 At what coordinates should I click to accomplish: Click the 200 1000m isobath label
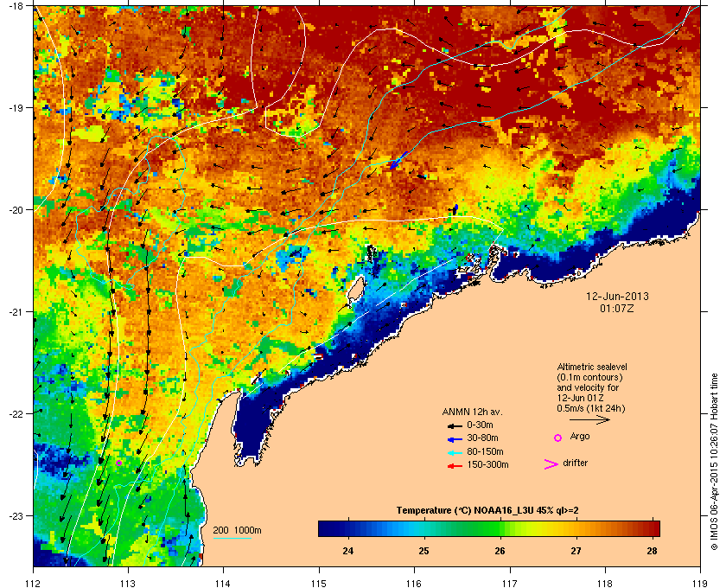click(237, 530)
